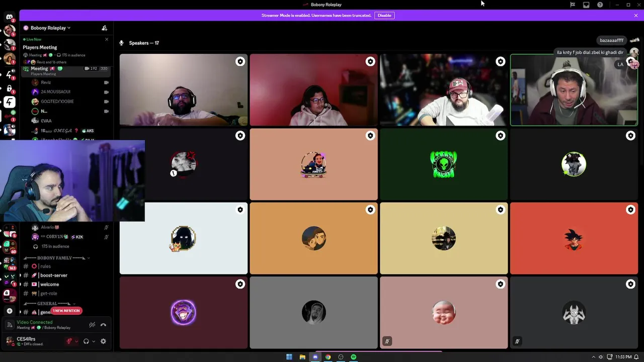Open options on baby face avatar tile
The width and height of the screenshot is (644, 362).
[x=500, y=284]
